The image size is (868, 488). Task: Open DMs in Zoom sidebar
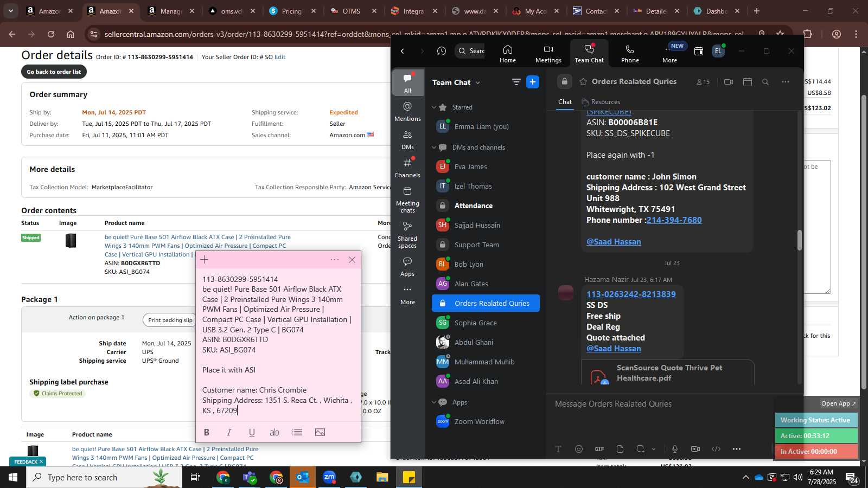(x=407, y=139)
